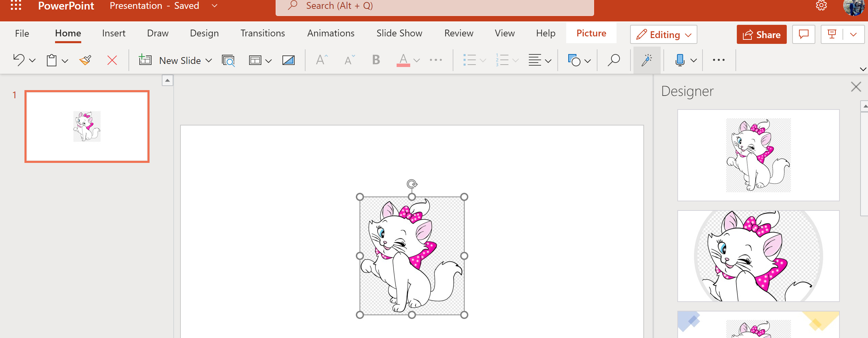
Task: Open the Editing mode dropdown
Action: pos(663,34)
